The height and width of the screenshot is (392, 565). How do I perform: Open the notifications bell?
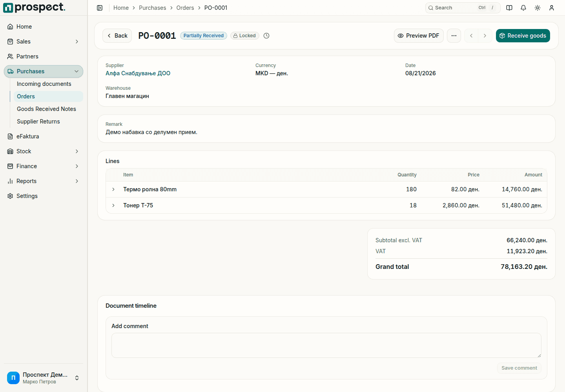[523, 8]
